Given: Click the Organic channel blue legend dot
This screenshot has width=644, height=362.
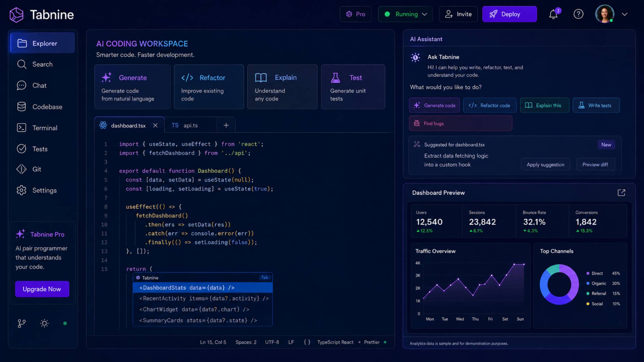Looking at the screenshot, I should (588, 283).
